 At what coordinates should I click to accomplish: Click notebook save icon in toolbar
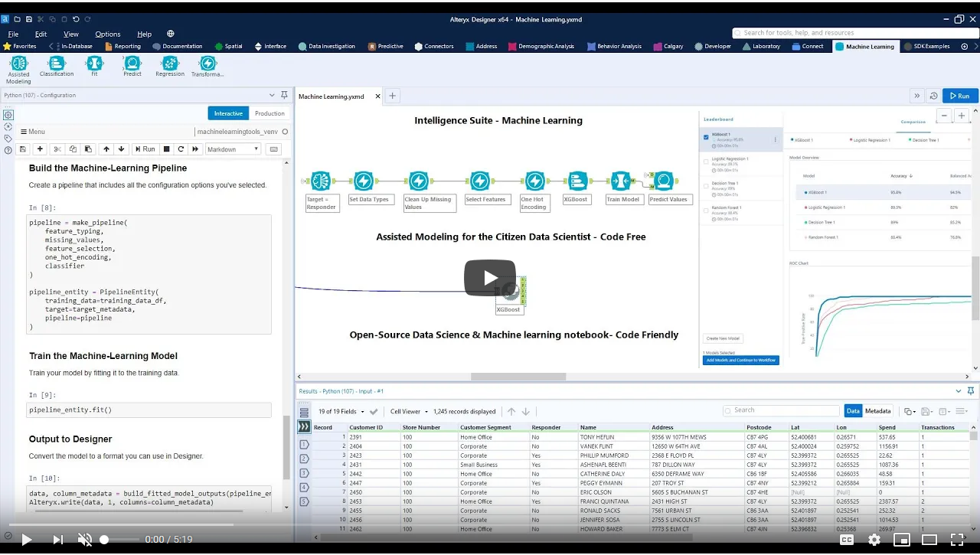click(23, 149)
